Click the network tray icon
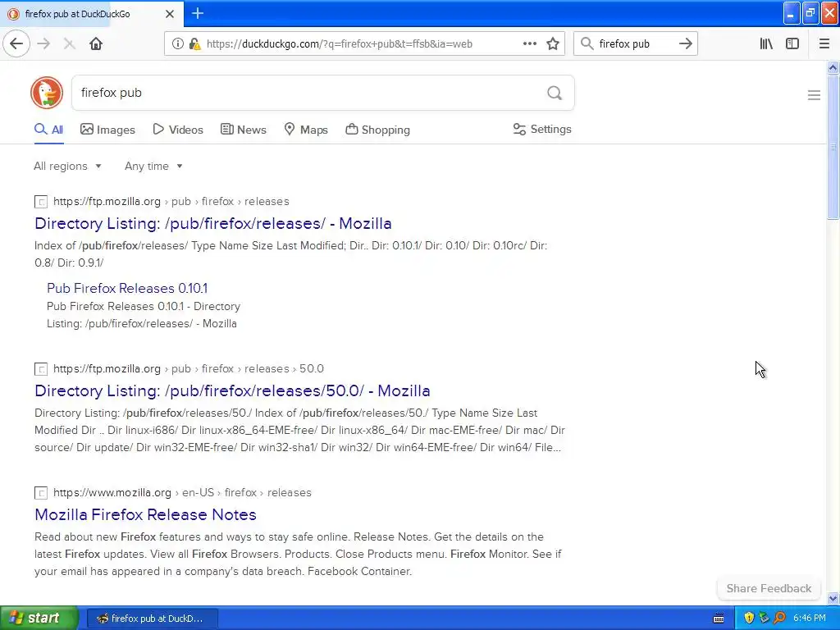 764,619
